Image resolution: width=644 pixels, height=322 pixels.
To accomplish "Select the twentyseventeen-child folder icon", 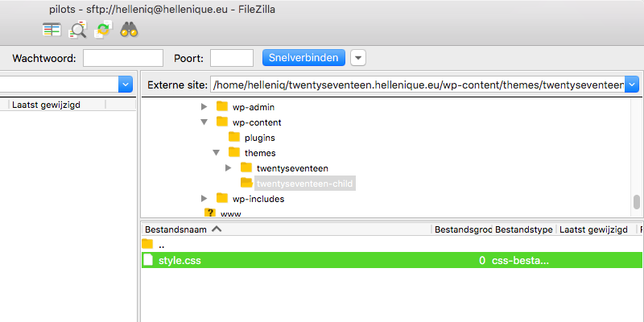I will point(246,183).
